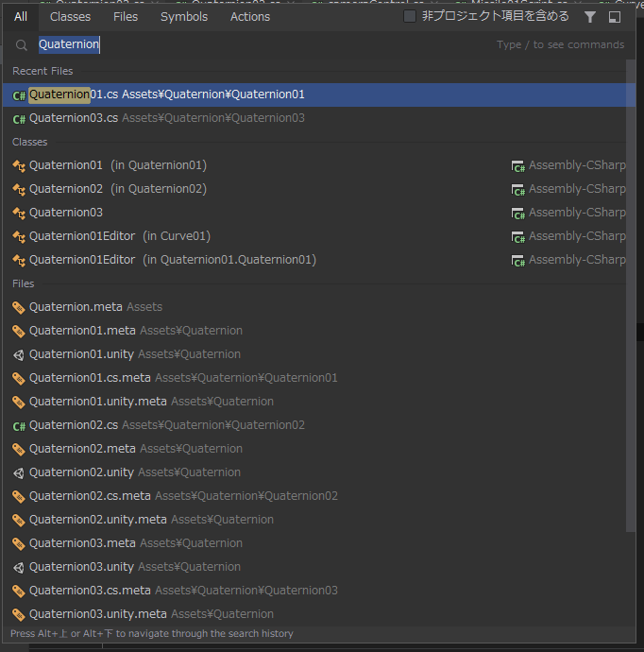Click class icon next to Quaternion02

(x=19, y=189)
